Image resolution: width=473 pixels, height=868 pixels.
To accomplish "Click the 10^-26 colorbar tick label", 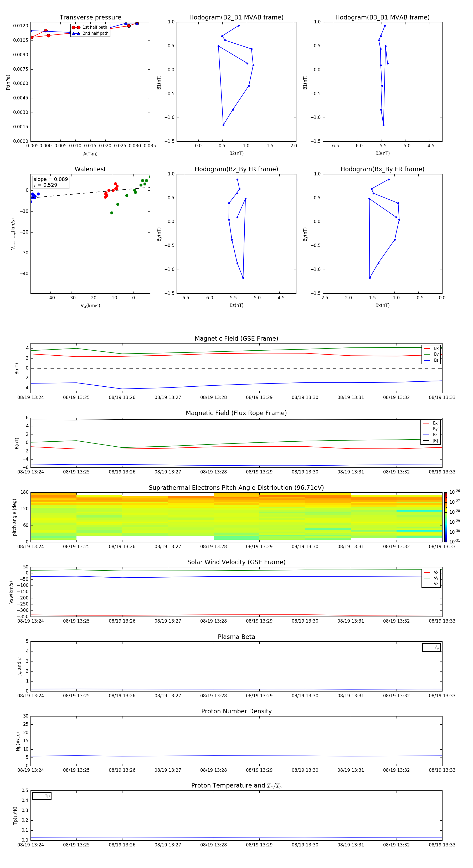I will (x=455, y=492).
